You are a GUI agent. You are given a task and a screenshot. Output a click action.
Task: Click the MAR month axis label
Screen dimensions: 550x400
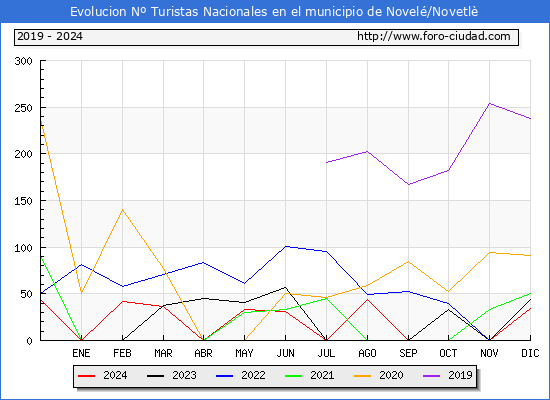pos(163,353)
